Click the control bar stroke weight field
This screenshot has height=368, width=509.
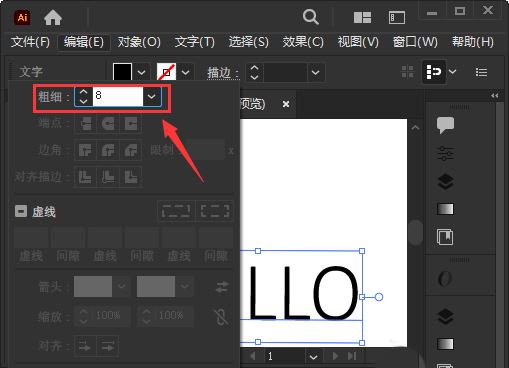pyautogui.click(x=285, y=72)
